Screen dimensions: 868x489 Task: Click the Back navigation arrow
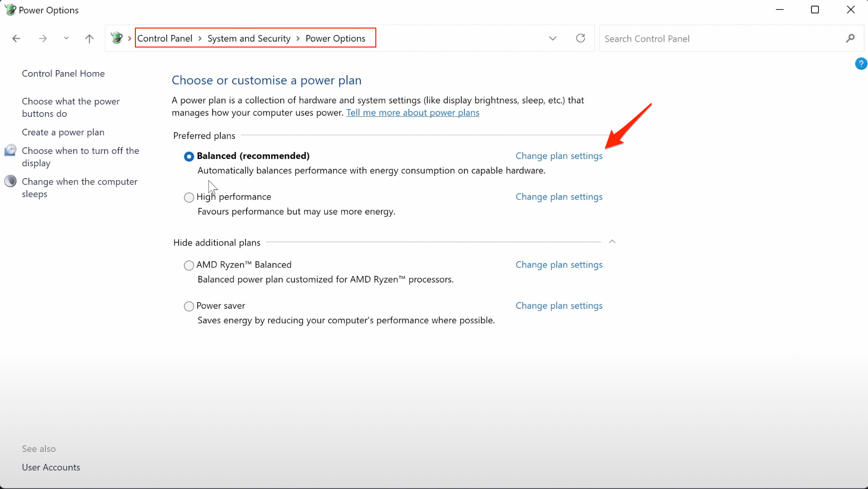(x=16, y=39)
